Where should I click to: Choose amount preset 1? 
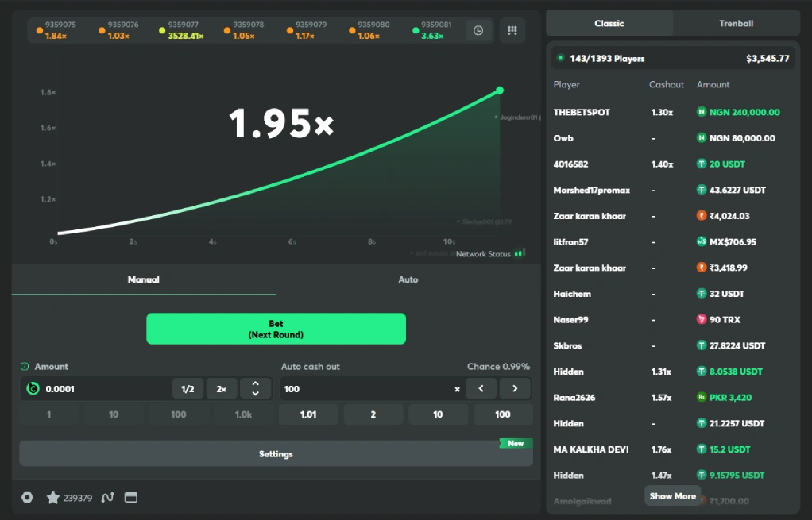(48, 414)
